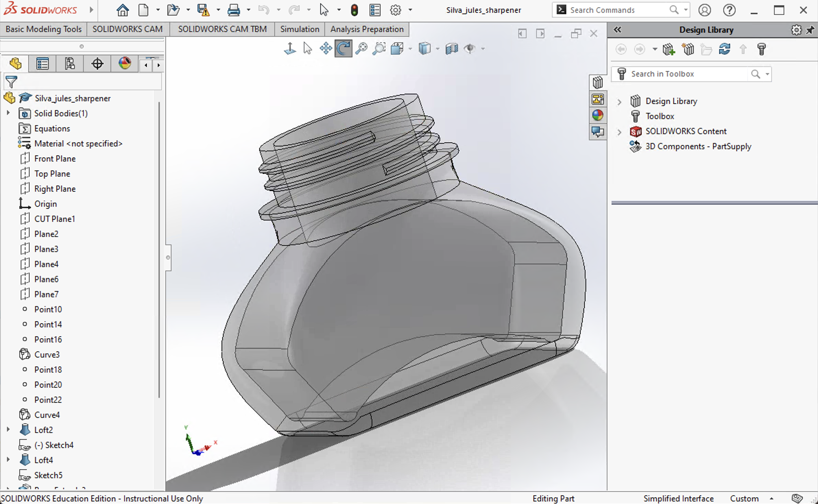818x504 pixels.
Task: Click the Rebuild traffic light icon
Action: coord(354,10)
